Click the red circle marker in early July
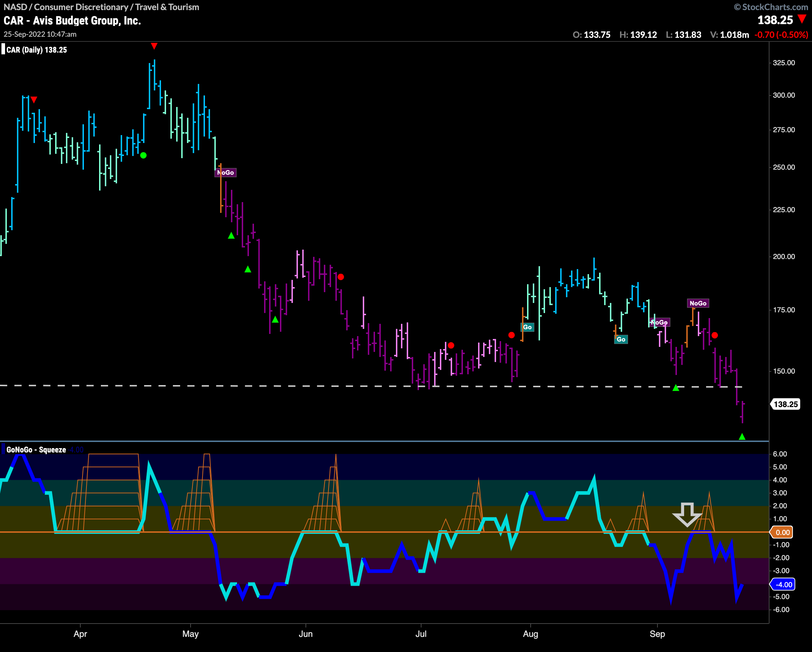Screen dimensions: 812x652 [x=451, y=345]
